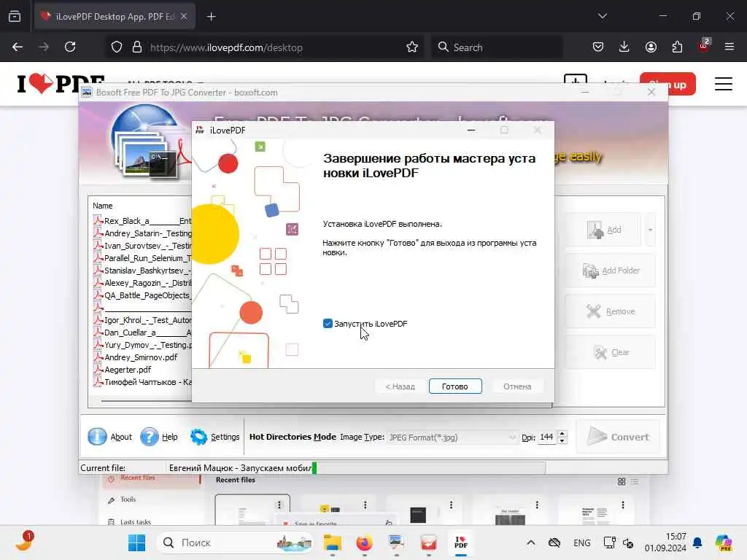Click the Name column header in file list
Image resolution: width=747 pixels, height=560 pixels.
[103, 206]
